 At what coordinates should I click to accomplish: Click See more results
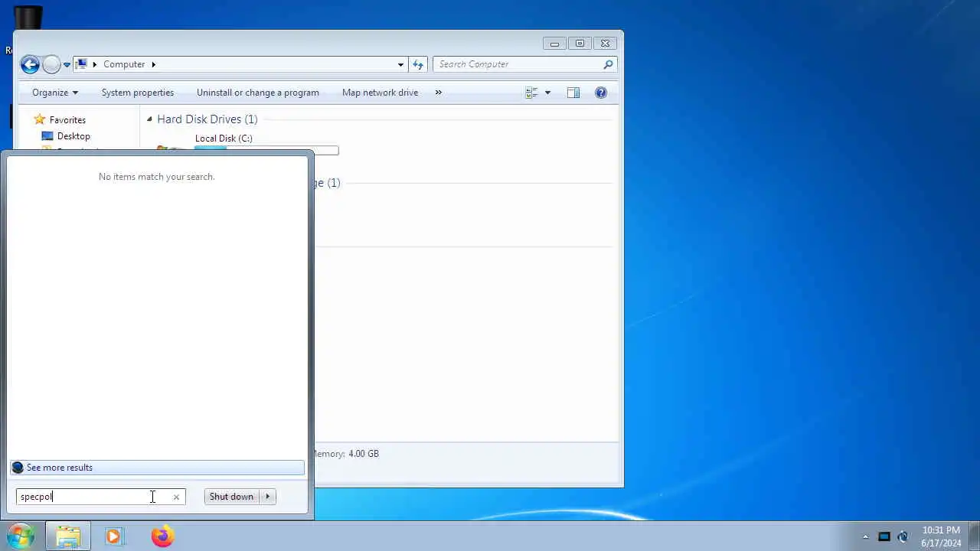158,468
